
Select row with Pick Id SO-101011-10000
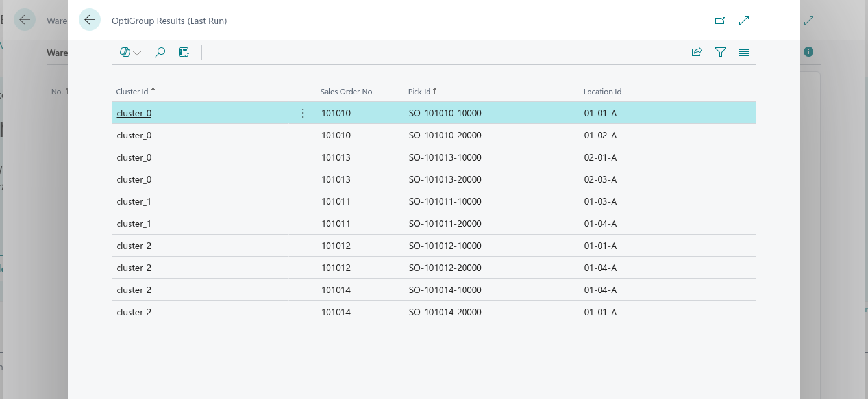pos(445,201)
